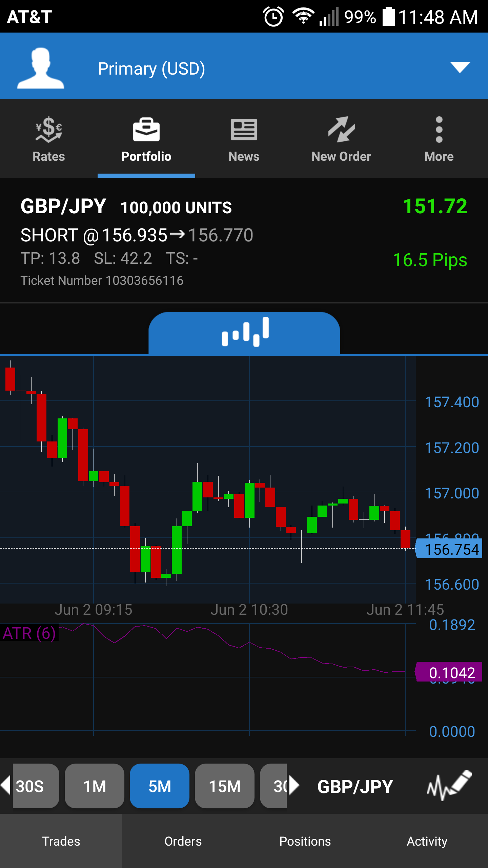Tap the cellular signal bars icon

(329, 16)
